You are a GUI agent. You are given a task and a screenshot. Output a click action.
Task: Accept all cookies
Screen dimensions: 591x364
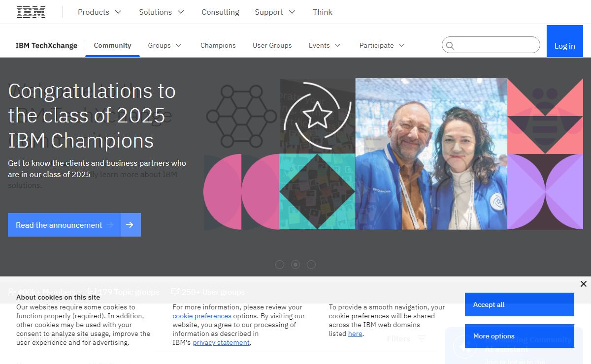pyautogui.click(x=520, y=304)
